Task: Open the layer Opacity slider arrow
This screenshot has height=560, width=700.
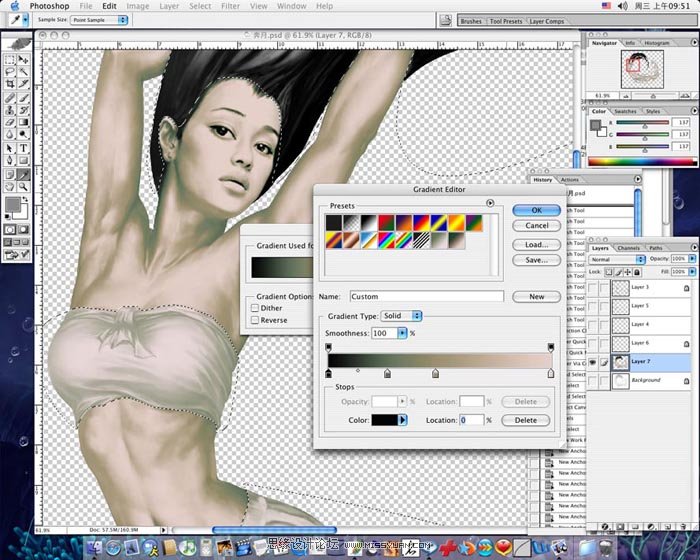Action: [x=692, y=259]
